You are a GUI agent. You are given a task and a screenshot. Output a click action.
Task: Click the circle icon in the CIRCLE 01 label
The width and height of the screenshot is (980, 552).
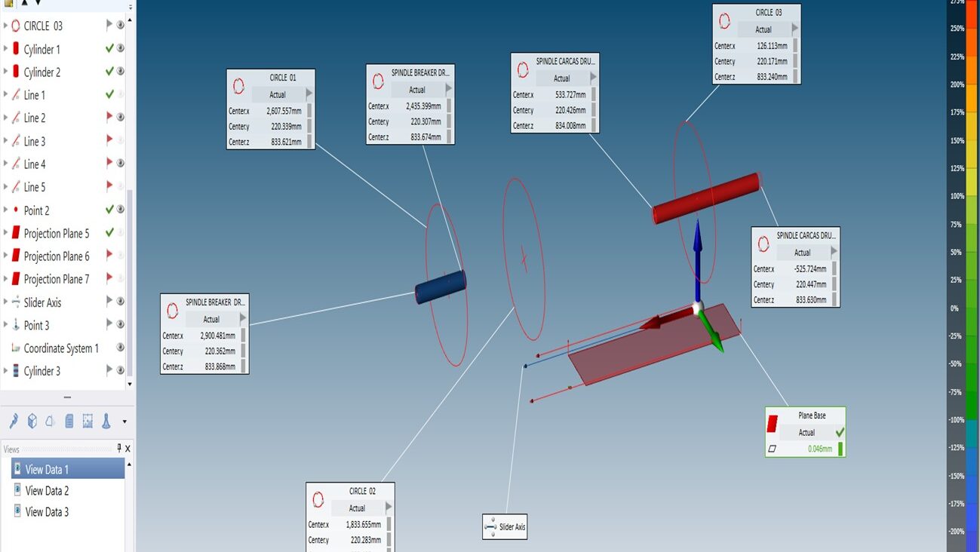239,87
